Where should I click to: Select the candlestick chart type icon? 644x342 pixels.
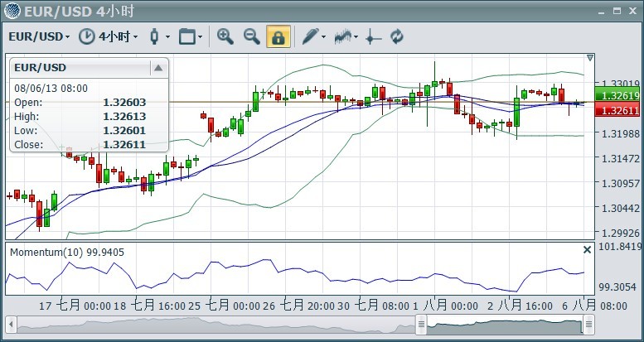[x=154, y=36]
